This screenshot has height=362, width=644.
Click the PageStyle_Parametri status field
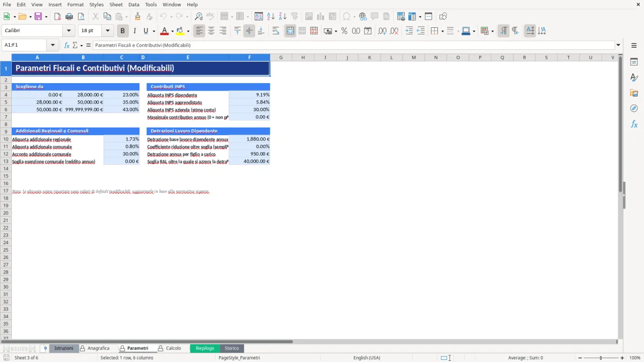239,358
